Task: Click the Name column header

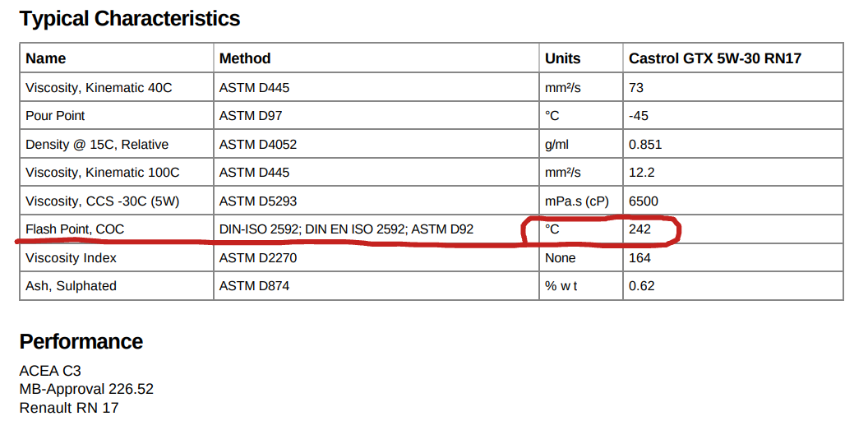Action: [46, 58]
